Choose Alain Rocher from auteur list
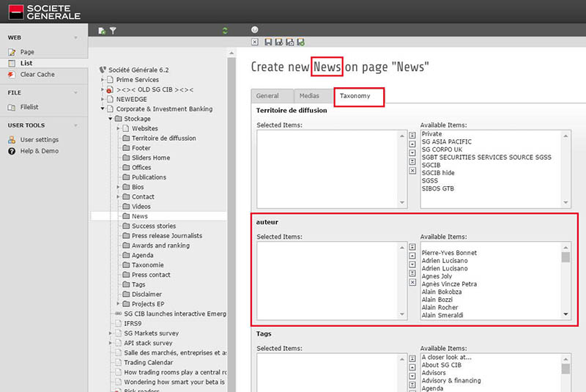 click(x=439, y=308)
